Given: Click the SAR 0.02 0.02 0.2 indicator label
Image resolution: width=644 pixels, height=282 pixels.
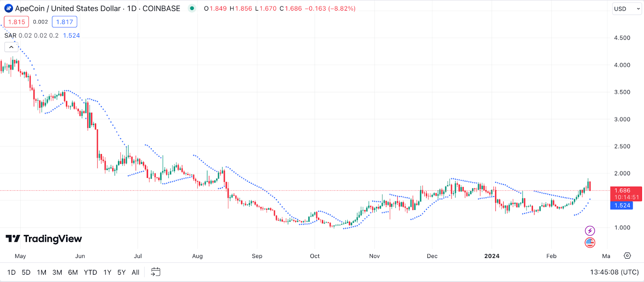Looking at the screenshot, I should [31, 35].
